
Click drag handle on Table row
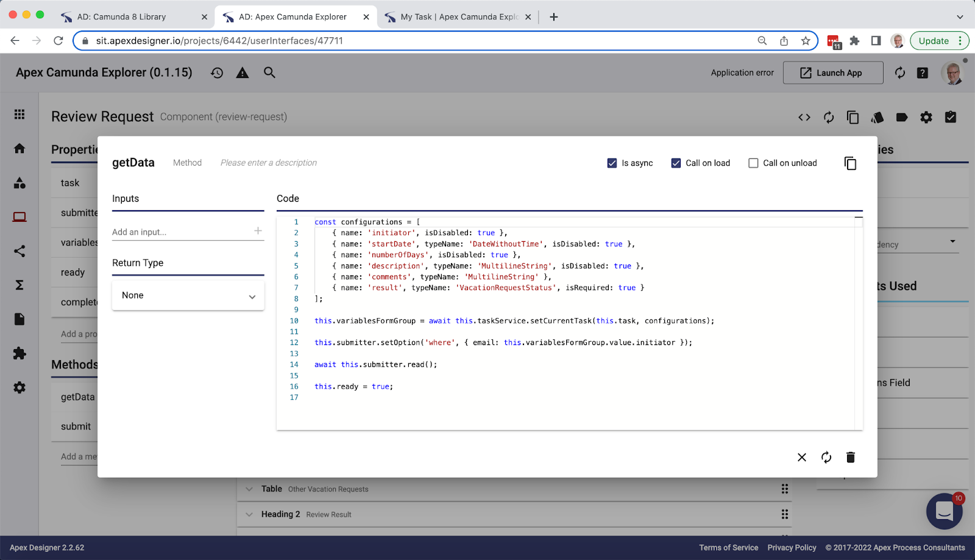click(x=785, y=489)
